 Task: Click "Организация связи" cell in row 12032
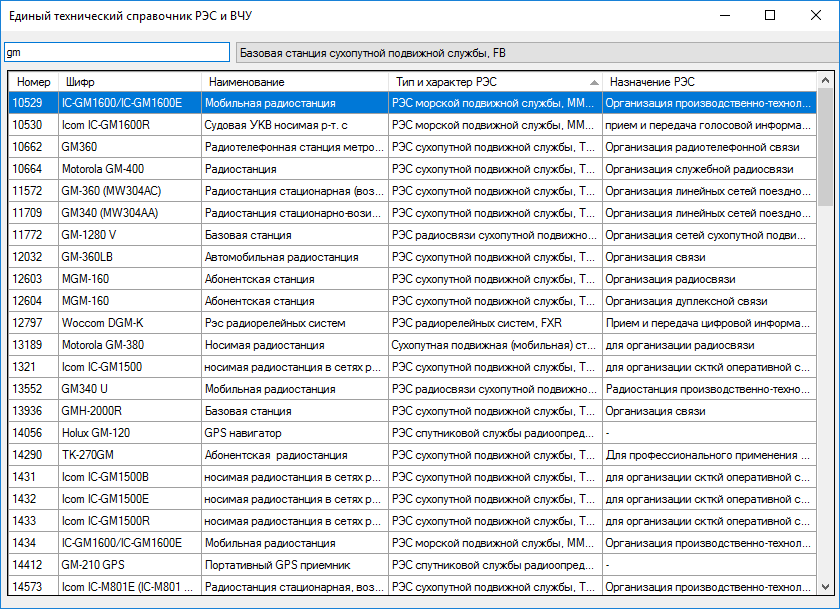pos(710,257)
